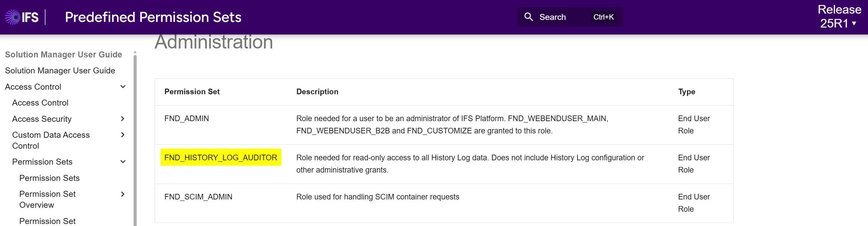
Task: Collapse the Access Control section chevron
Action: [123, 87]
